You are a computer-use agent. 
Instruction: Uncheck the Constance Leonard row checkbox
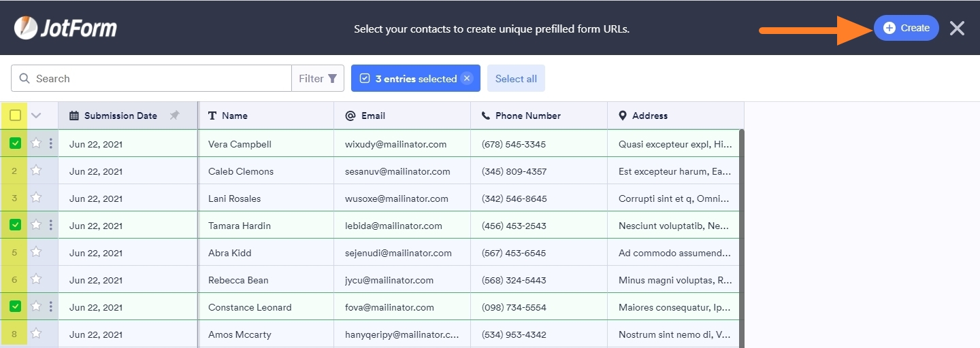[15, 307]
